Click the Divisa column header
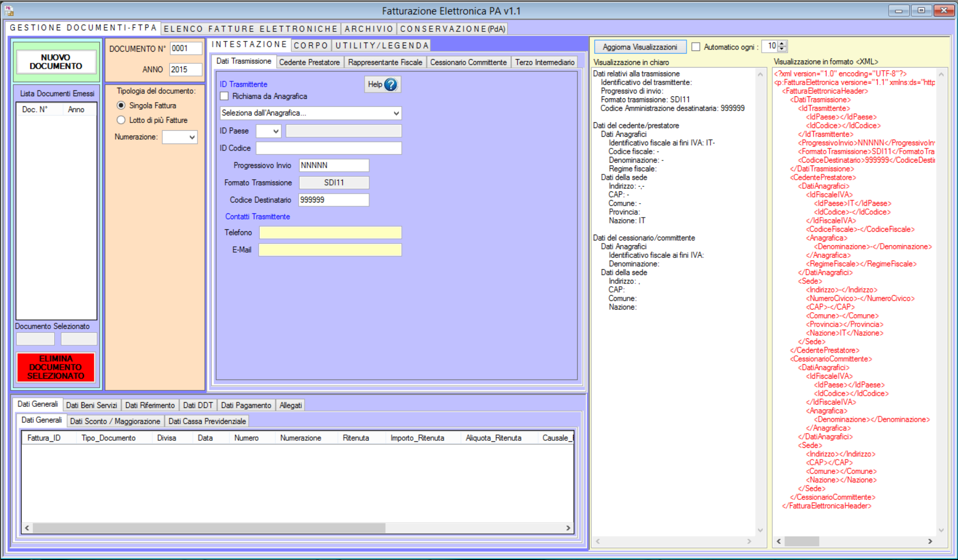Image resolution: width=958 pixels, height=560 pixels. [x=167, y=438]
